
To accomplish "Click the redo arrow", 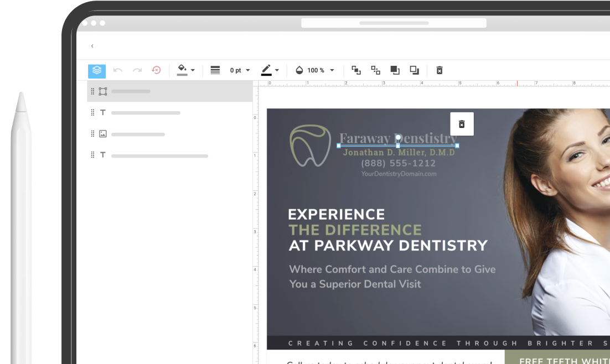I will (137, 70).
